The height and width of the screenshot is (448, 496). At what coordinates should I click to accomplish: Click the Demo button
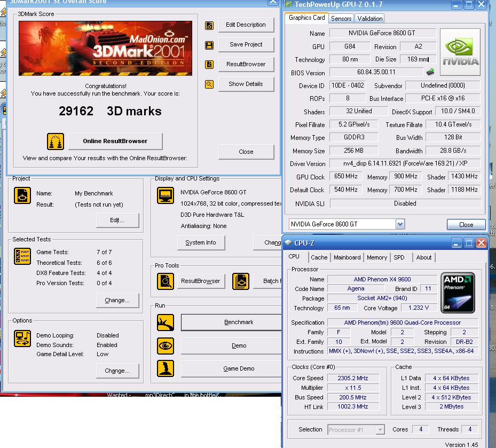231,346
